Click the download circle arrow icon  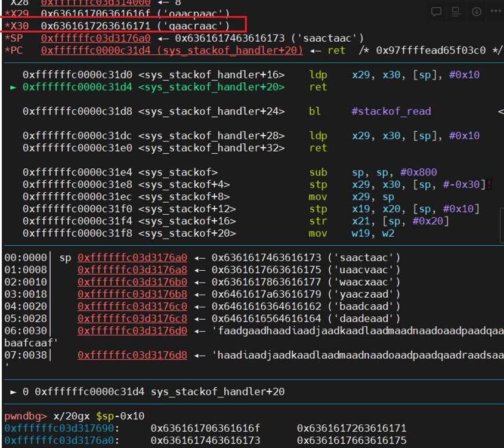pyautogui.click(x=477, y=11)
